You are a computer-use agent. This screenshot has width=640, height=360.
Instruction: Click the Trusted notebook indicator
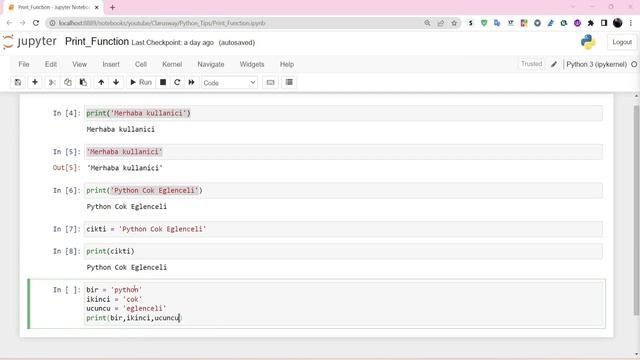click(x=531, y=64)
